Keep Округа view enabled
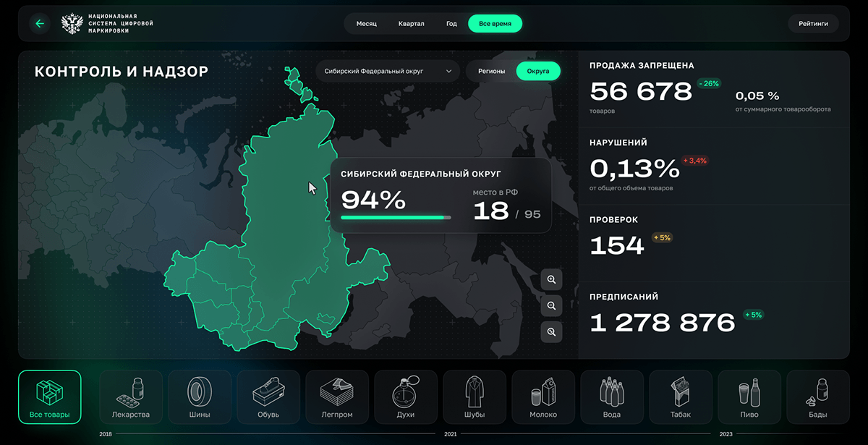This screenshot has width=868, height=445. pos(538,71)
